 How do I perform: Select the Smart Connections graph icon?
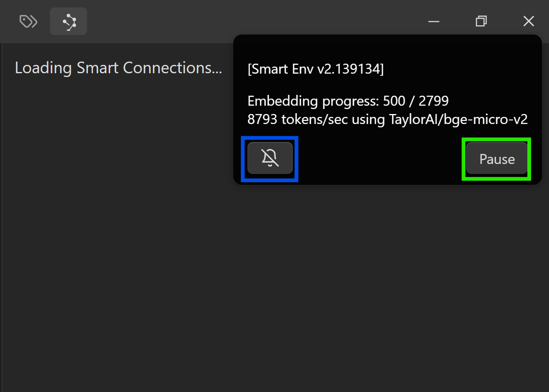click(x=69, y=21)
